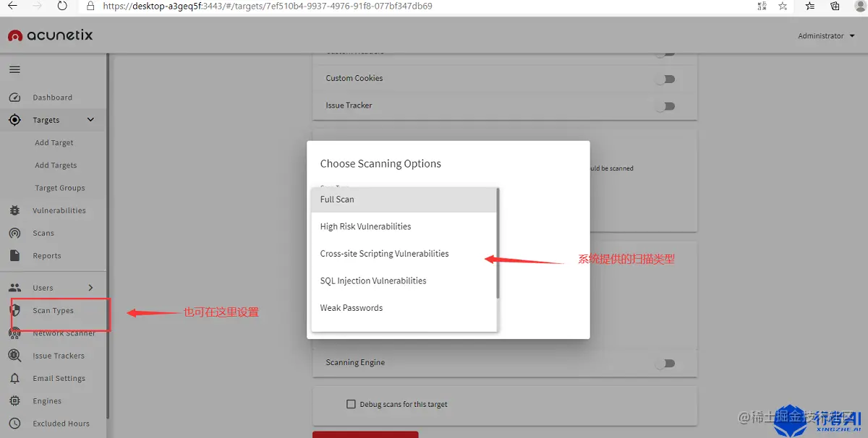Click the padlock site info icon
Image resolution: width=868 pixels, height=438 pixels.
pos(90,6)
